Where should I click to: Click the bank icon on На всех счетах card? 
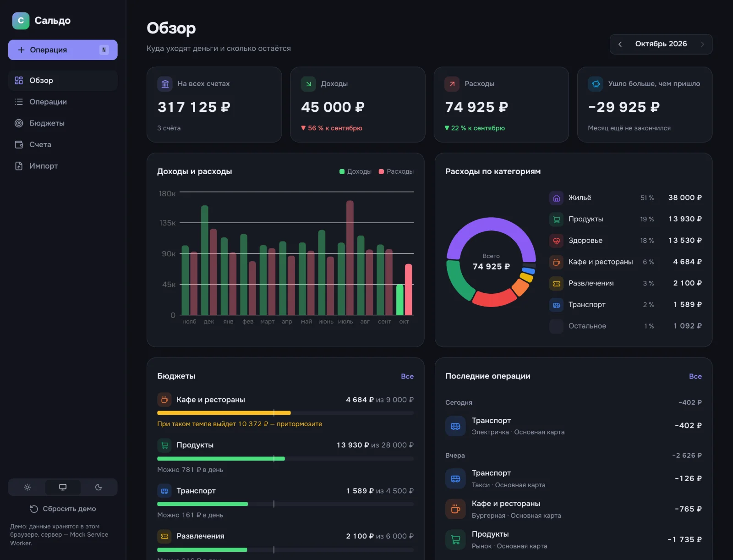click(x=165, y=84)
